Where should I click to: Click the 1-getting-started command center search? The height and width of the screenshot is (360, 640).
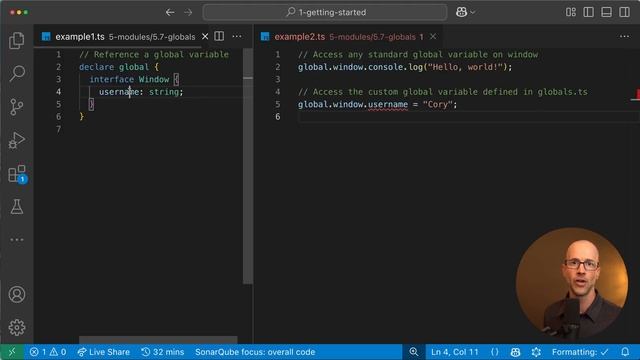point(325,12)
